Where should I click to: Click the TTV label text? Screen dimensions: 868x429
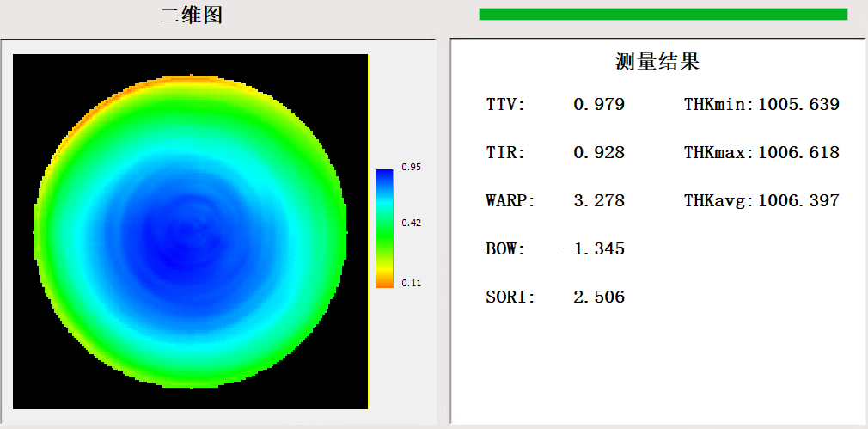click(x=505, y=105)
